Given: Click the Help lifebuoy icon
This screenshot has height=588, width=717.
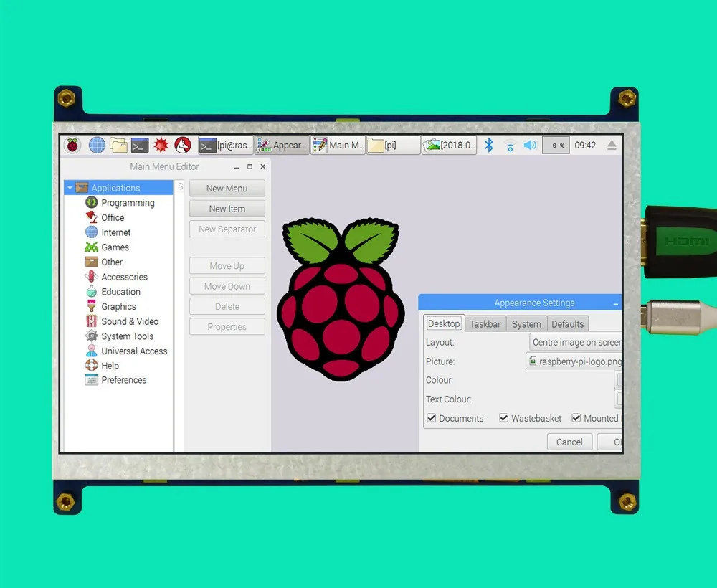Looking at the screenshot, I should 92,365.
